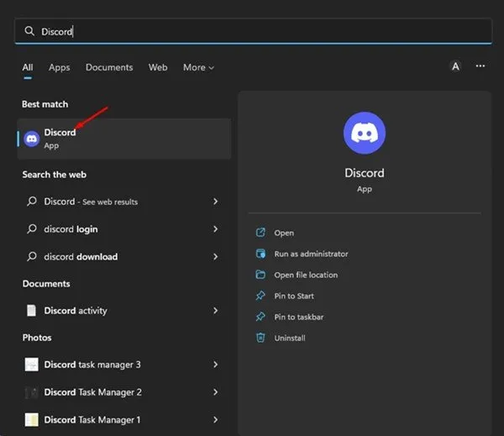Choose Open file location
The width and height of the screenshot is (504, 436).
click(x=306, y=276)
